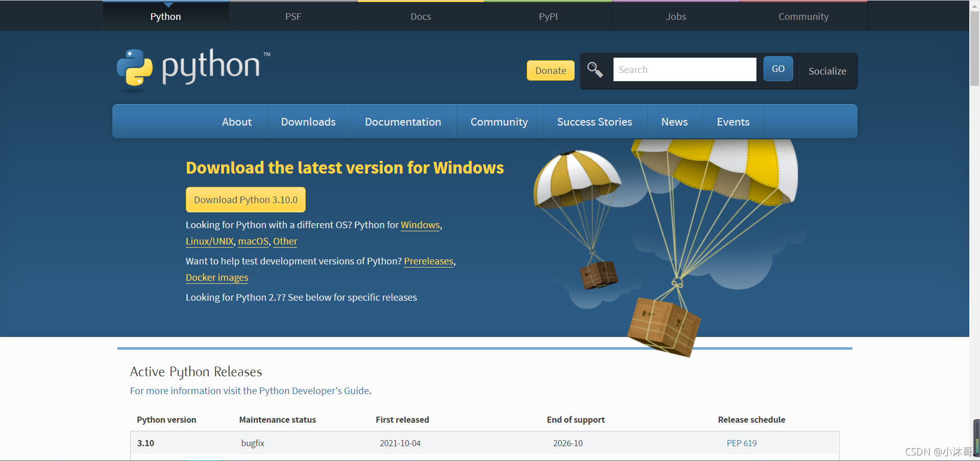Open the Prereleases link

(x=429, y=261)
